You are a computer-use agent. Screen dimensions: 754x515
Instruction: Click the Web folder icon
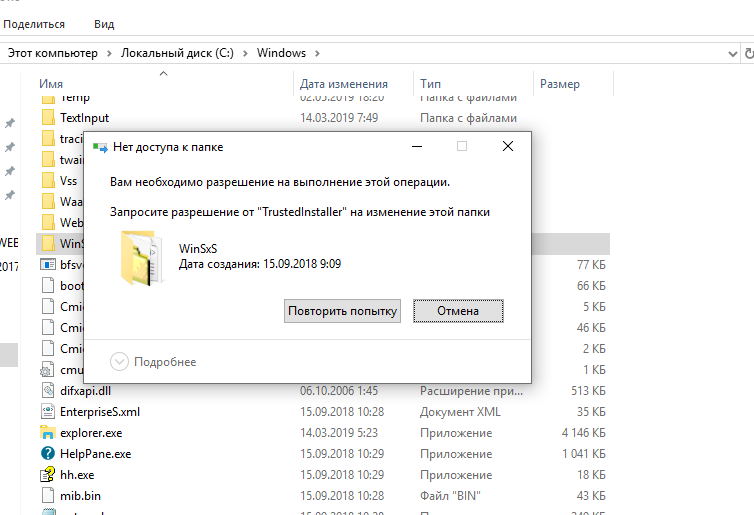(48, 222)
